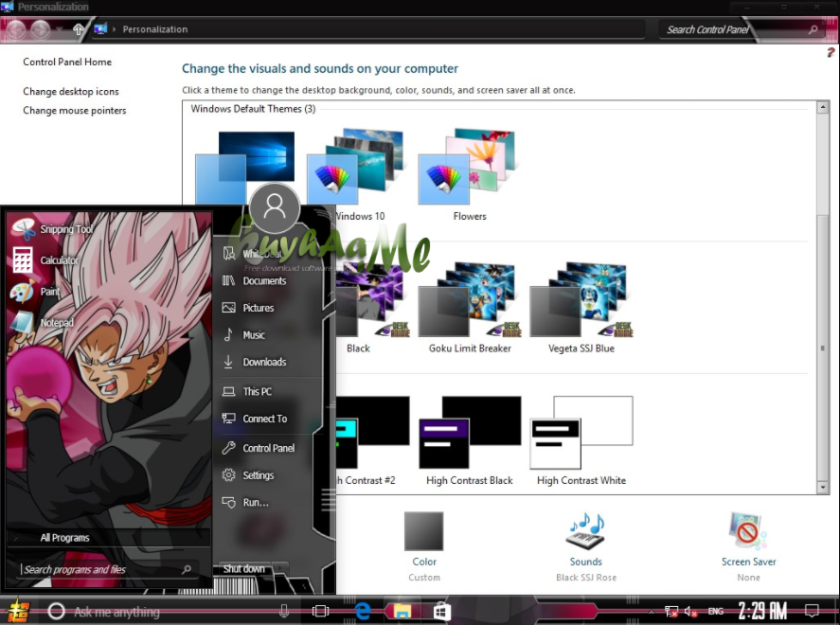Apply the Goku Limit Breaker theme
Viewport: 840px width, 625px height.
(x=470, y=308)
